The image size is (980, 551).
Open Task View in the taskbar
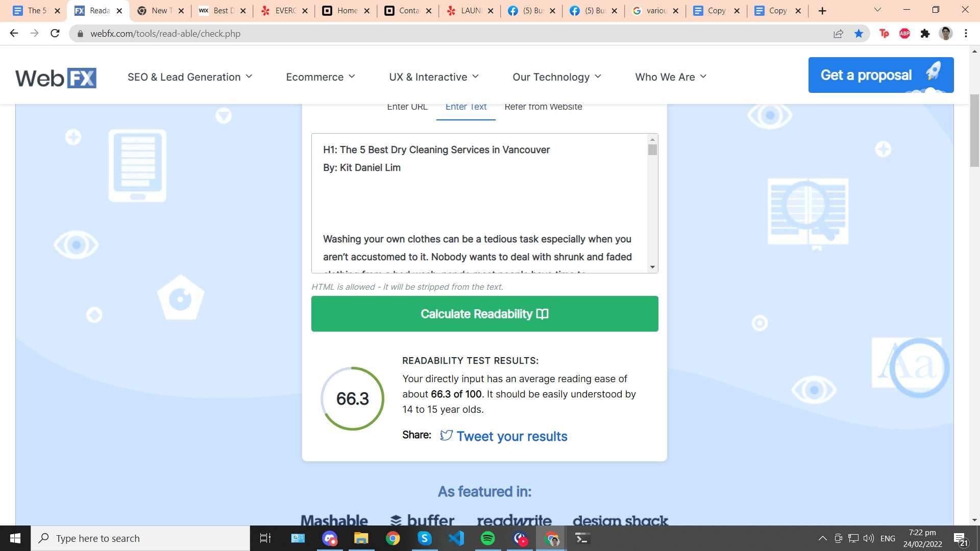[x=265, y=538]
